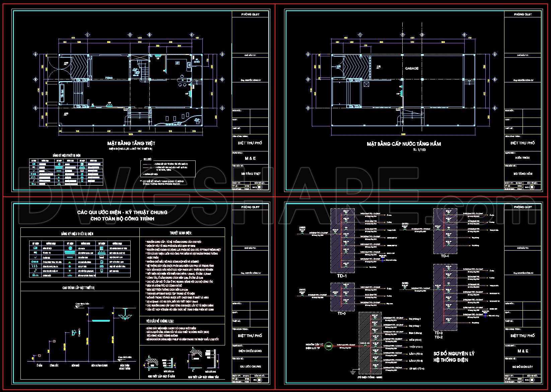The image size is (551, 392).
Task: Select the socket installation detail drawing
Action: click(x=160, y=364)
